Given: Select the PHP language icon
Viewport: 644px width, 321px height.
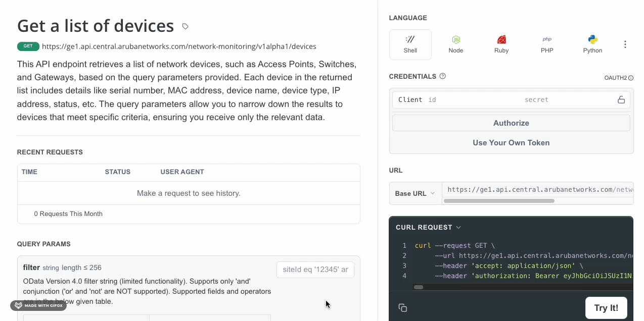Looking at the screenshot, I should (x=547, y=39).
